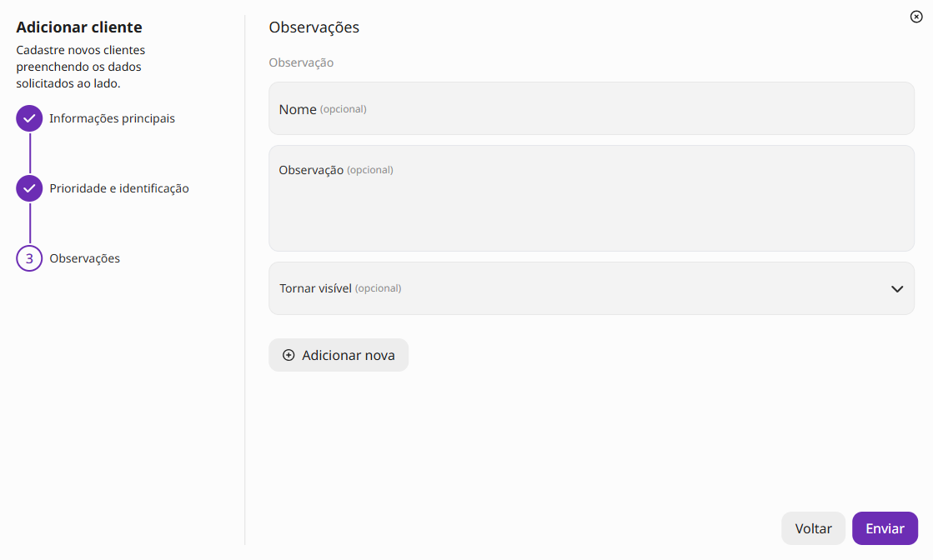
Task: Click the Adicionar cliente title
Action: [79, 27]
